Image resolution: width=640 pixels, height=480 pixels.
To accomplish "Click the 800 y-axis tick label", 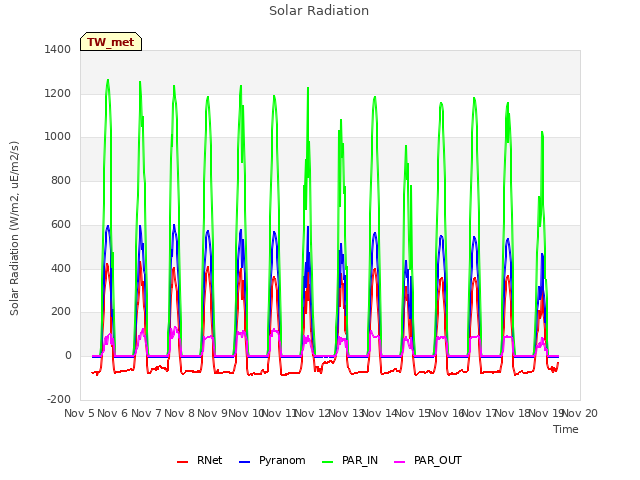I will [61, 180].
